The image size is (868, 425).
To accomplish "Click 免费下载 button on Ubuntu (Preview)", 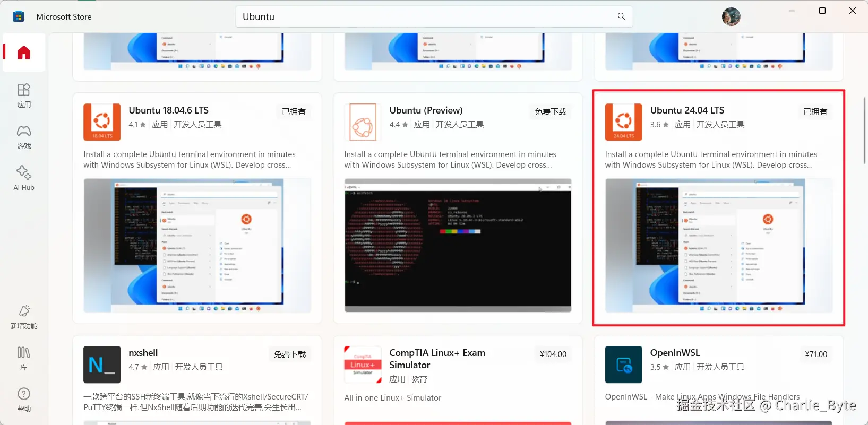I will point(551,112).
